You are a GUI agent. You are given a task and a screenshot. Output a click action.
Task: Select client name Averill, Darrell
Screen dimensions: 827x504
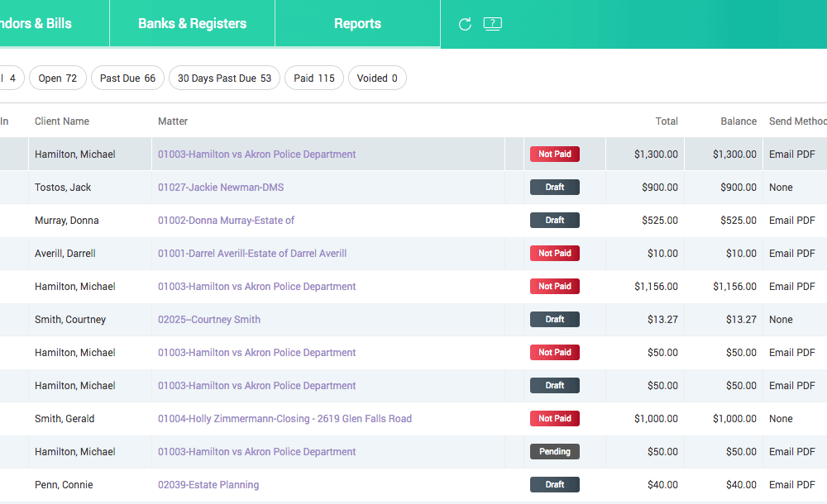(x=65, y=254)
